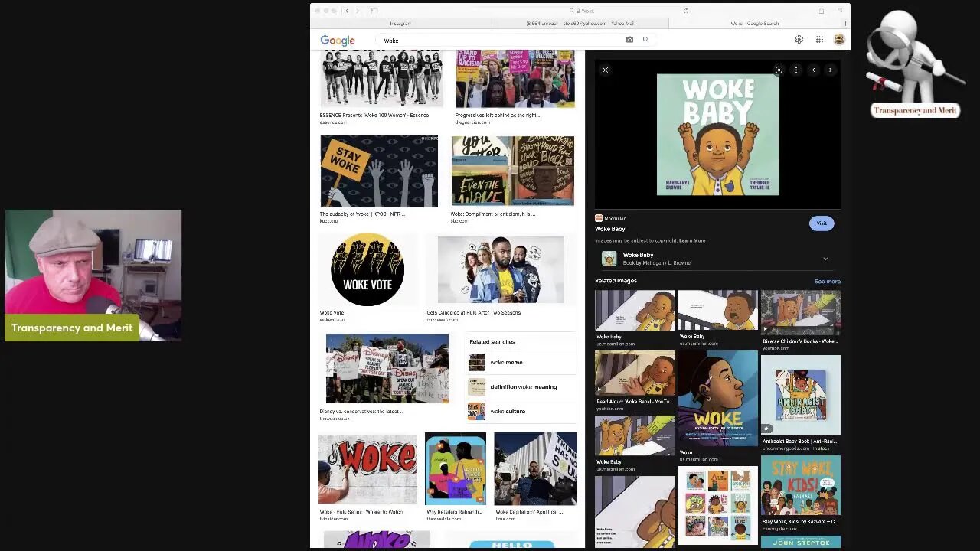
Task: Open the Read Aloud Woke Baby related image
Action: (635, 373)
